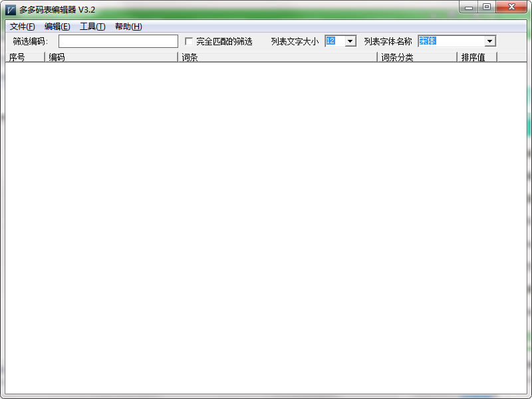Open the 工具(T) menu

click(92, 27)
